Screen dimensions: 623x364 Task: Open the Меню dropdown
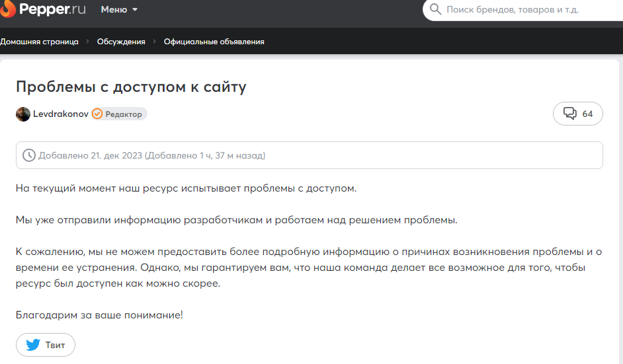coord(119,9)
